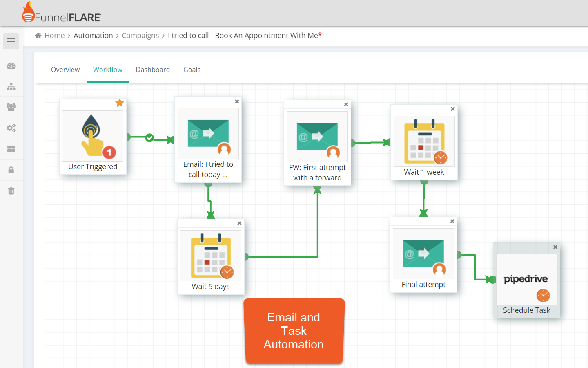Delete the Pipedrive Schedule Task node
Screen dimensions: 588x368
point(555,247)
